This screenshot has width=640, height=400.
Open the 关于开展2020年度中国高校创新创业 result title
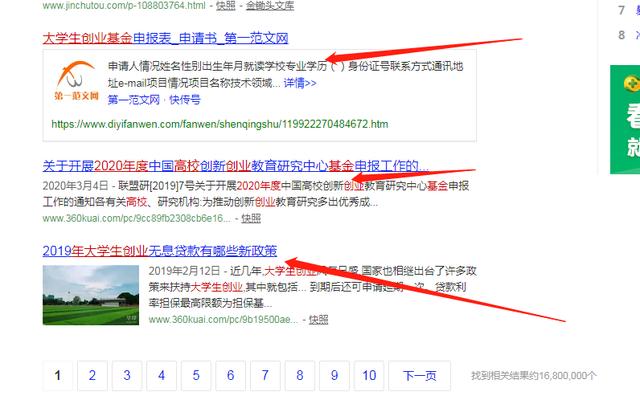point(236,166)
